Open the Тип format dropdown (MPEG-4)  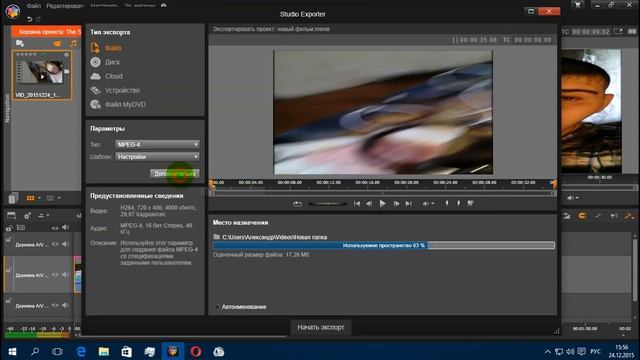(158, 144)
